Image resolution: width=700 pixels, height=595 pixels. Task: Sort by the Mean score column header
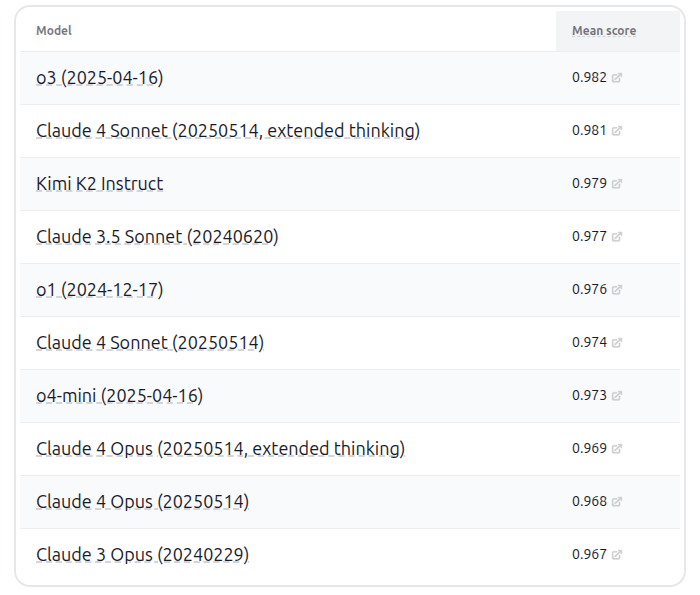pos(604,31)
